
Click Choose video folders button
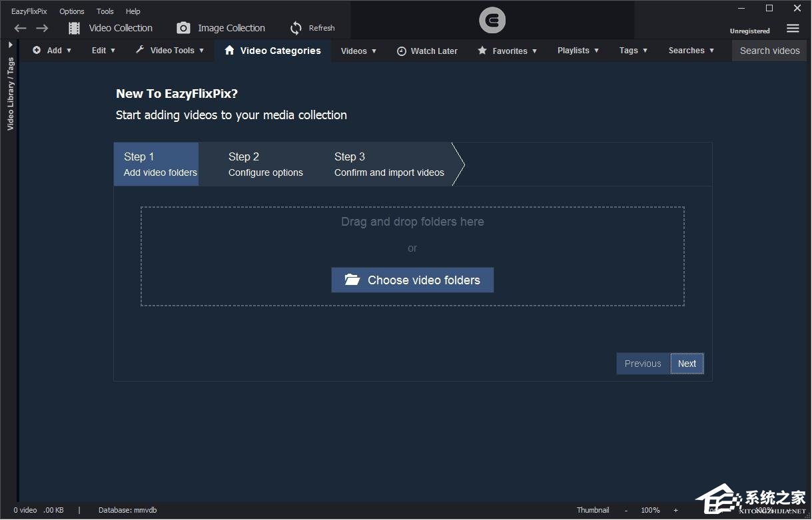click(412, 280)
